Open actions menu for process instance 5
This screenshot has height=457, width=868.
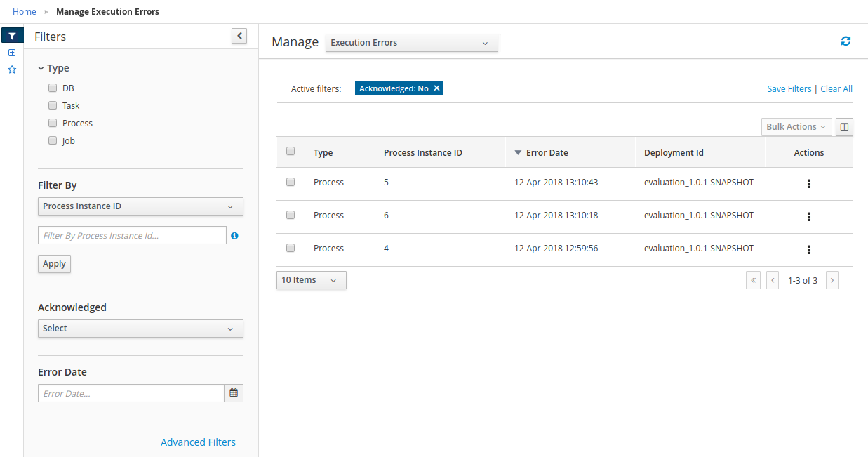click(x=809, y=184)
